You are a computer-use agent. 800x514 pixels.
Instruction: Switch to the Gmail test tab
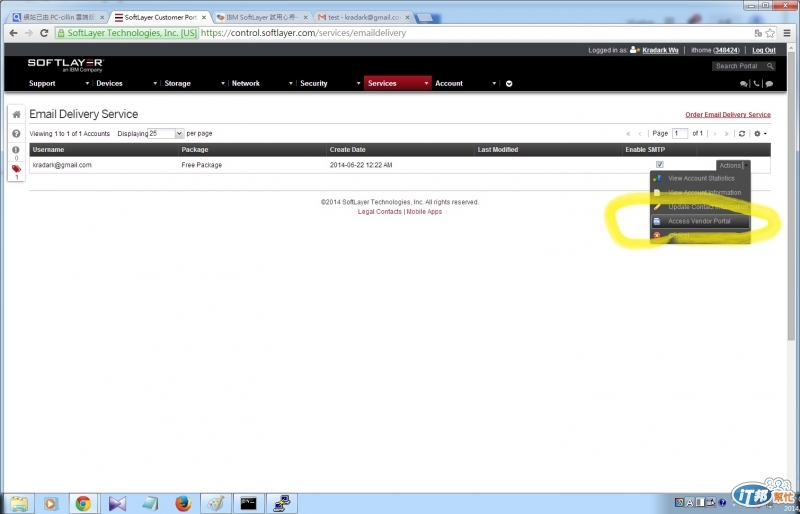pyautogui.click(x=363, y=17)
